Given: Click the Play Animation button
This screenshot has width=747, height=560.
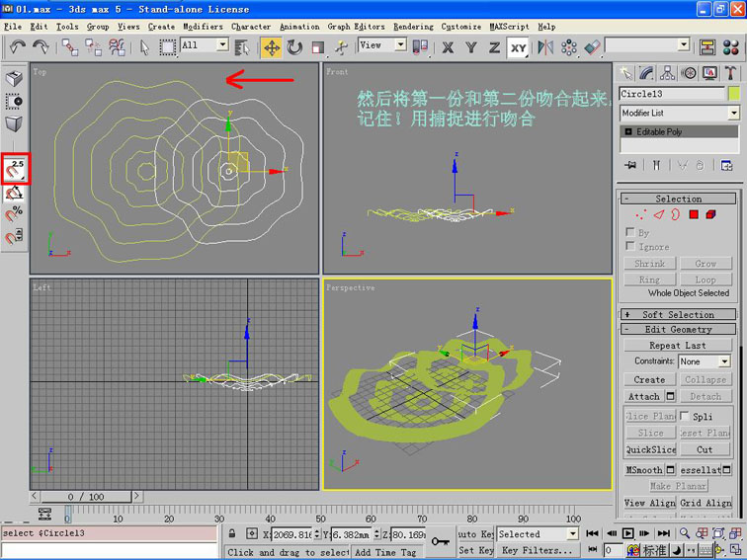Looking at the screenshot, I should click(627, 533).
